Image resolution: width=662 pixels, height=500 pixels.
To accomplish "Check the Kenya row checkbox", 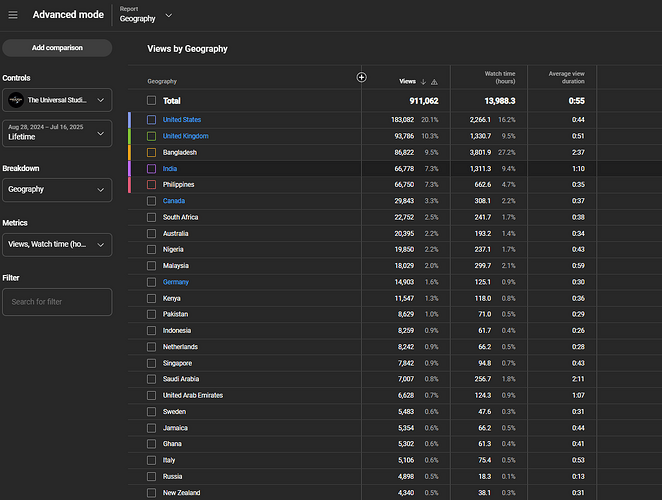I will pos(152,299).
